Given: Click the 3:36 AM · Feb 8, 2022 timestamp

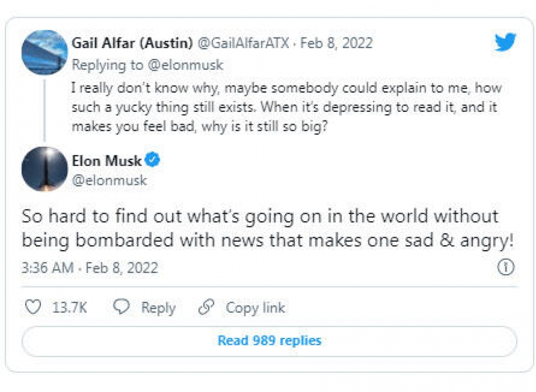Looking at the screenshot, I should coord(90,268).
